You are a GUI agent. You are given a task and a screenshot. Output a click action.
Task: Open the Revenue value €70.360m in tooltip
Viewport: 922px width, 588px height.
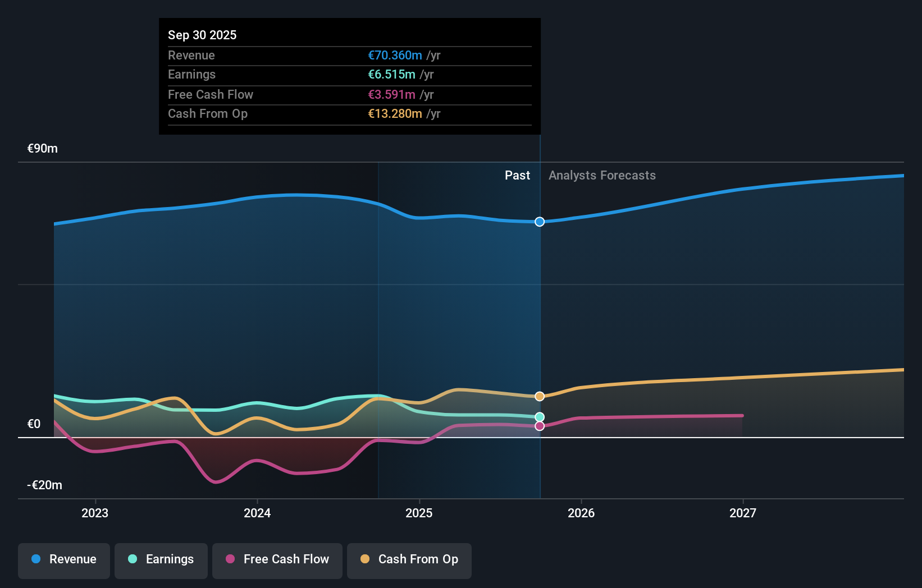pos(394,55)
